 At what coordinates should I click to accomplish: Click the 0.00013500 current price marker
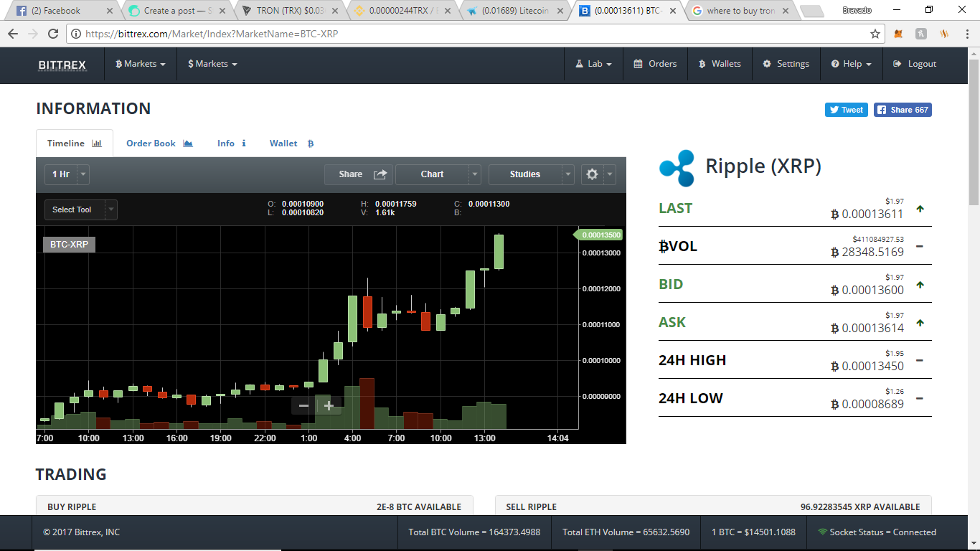[x=598, y=235]
